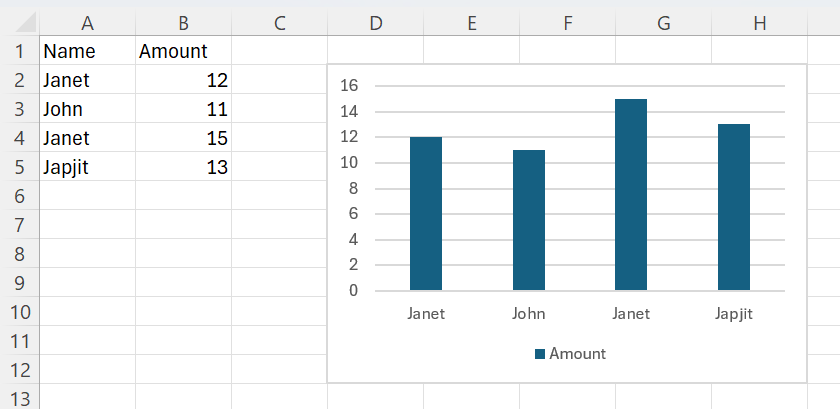840x409 pixels.
Task: Select column B header
Action: pos(183,23)
